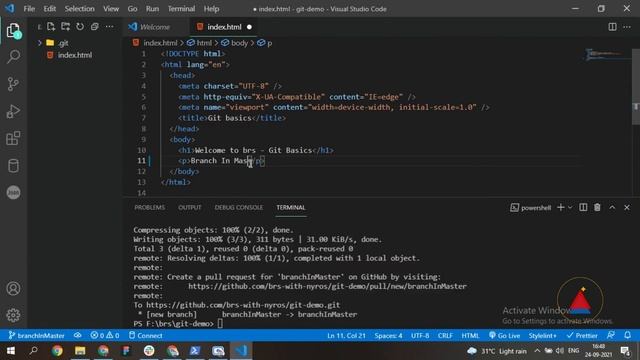Image resolution: width=640 pixels, height=360 pixels.
Task: Change encoding via UTF-8 status item
Action: click(x=420, y=335)
